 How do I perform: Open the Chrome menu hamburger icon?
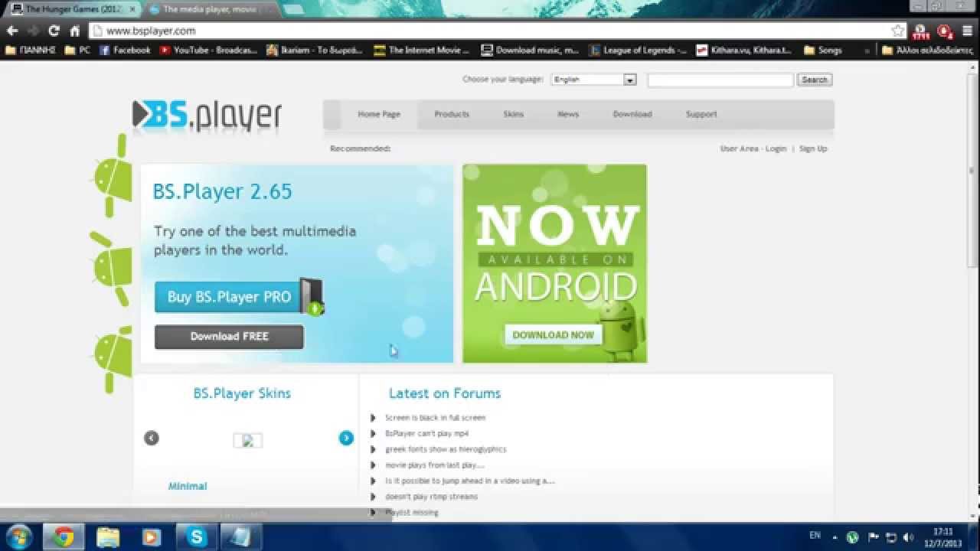point(968,31)
